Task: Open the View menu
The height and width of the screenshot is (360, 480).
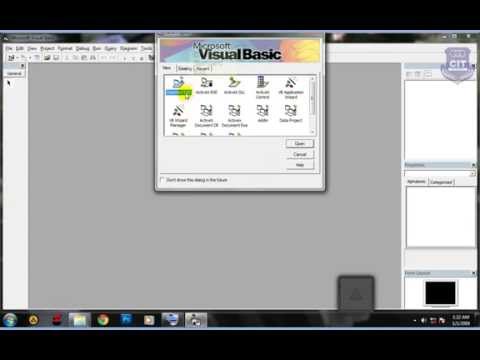Action: click(32, 49)
